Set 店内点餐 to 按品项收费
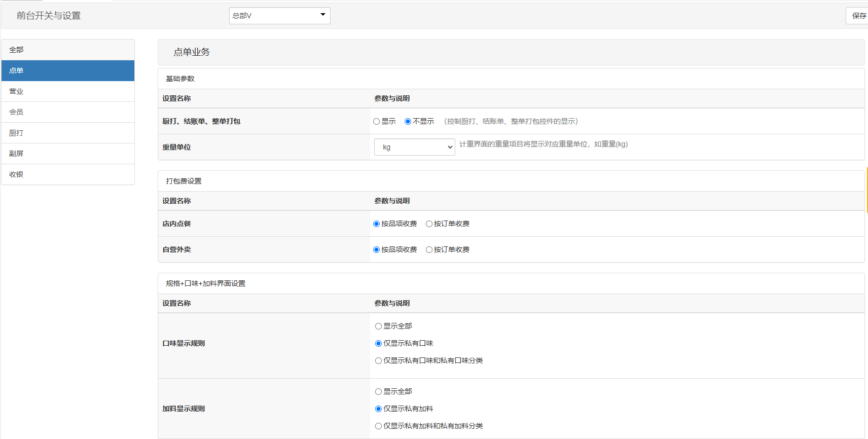The height and width of the screenshot is (439, 868). [x=377, y=224]
